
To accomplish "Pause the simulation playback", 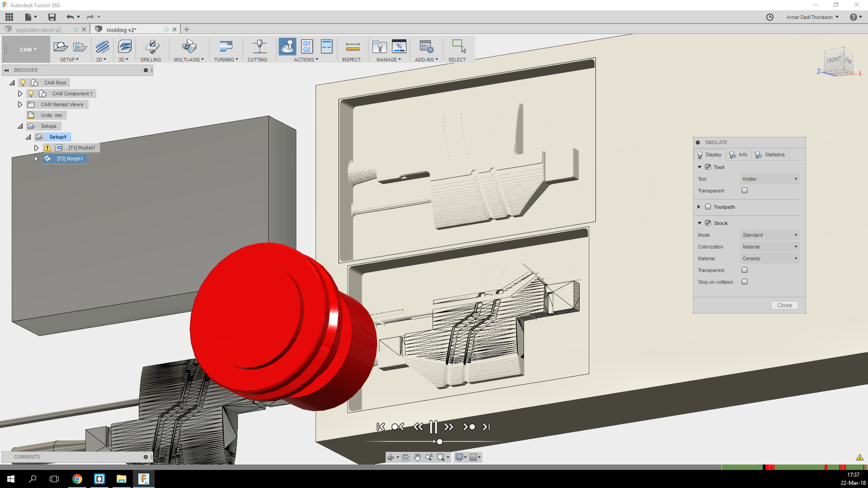I will pyautogui.click(x=433, y=427).
